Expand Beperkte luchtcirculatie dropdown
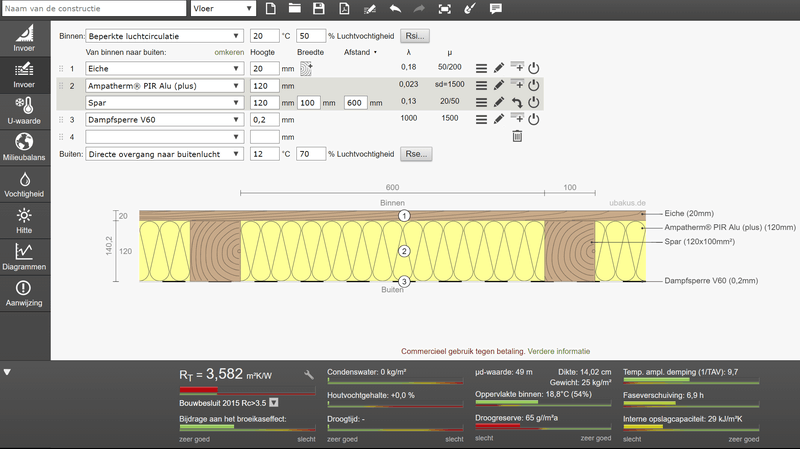 [x=165, y=36]
